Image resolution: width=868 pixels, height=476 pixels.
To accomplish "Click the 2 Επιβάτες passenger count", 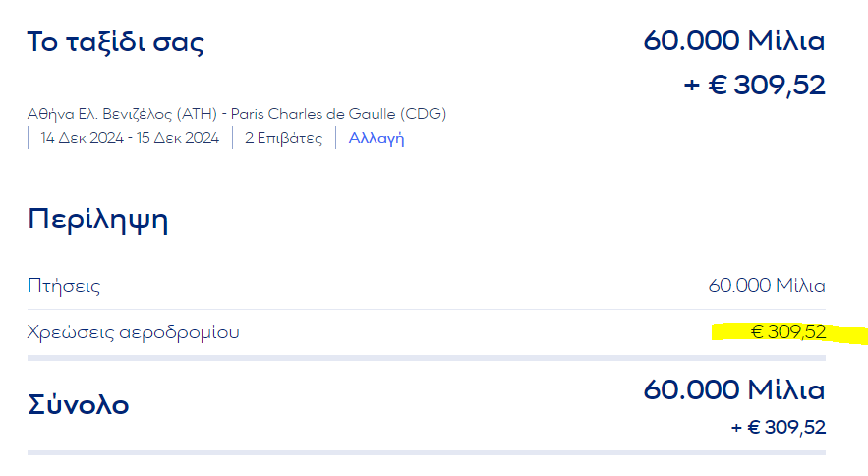I will (283, 138).
